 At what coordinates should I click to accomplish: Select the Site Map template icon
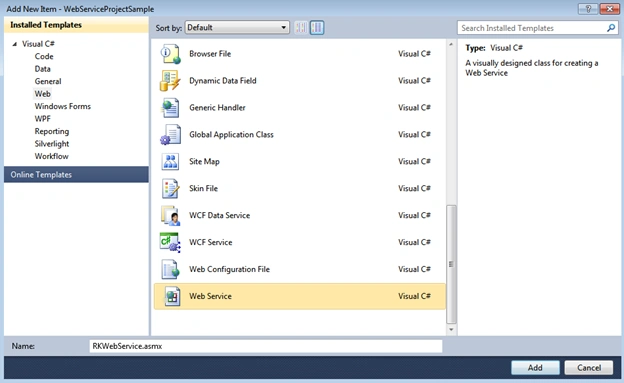coord(170,162)
